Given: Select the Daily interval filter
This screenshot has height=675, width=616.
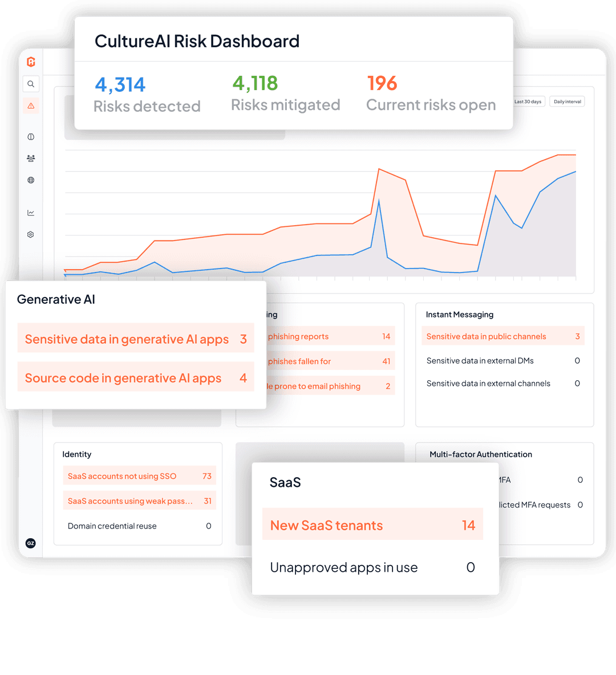Looking at the screenshot, I should [x=568, y=101].
